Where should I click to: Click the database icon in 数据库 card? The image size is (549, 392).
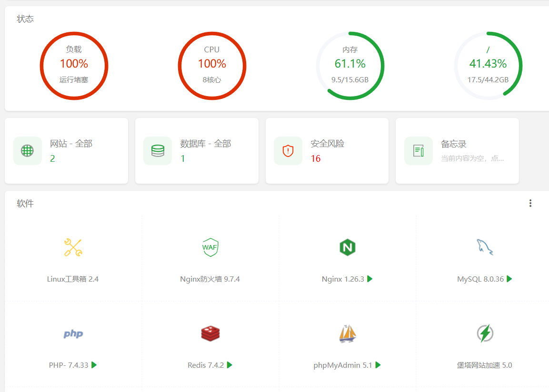(158, 151)
